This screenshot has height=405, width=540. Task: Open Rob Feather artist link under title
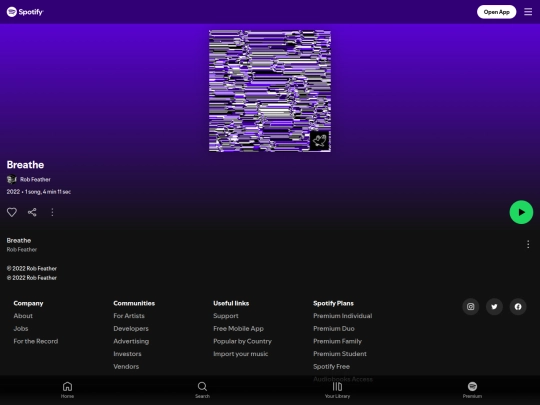click(35, 179)
